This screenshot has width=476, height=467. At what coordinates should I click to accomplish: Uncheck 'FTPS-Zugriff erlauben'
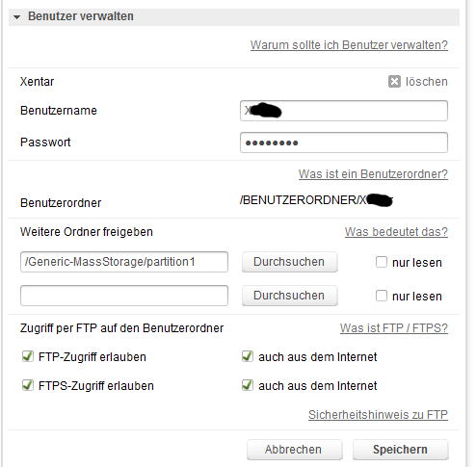28,385
